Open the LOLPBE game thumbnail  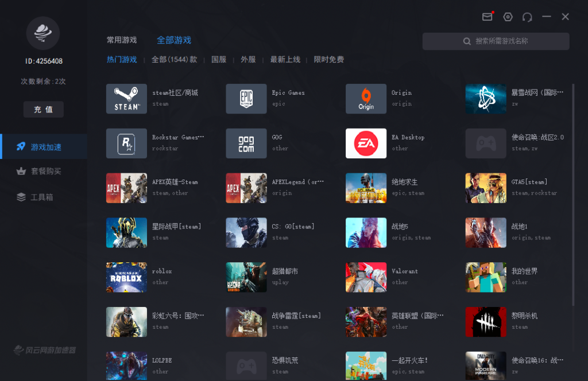tap(126, 366)
